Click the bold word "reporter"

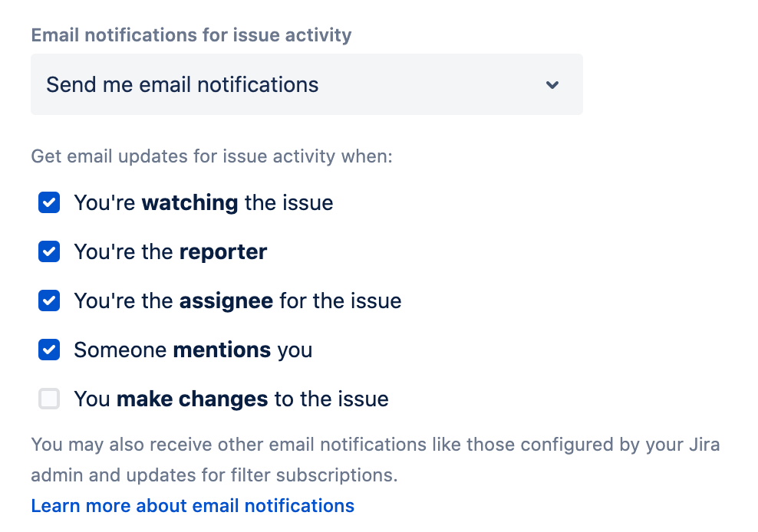coord(222,252)
